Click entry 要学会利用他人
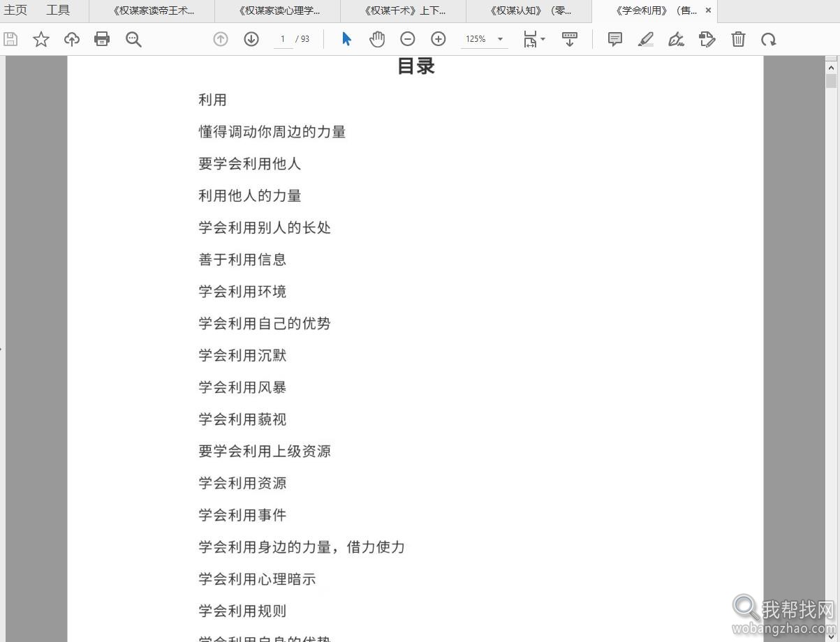The height and width of the screenshot is (642, 840). click(x=250, y=164)
